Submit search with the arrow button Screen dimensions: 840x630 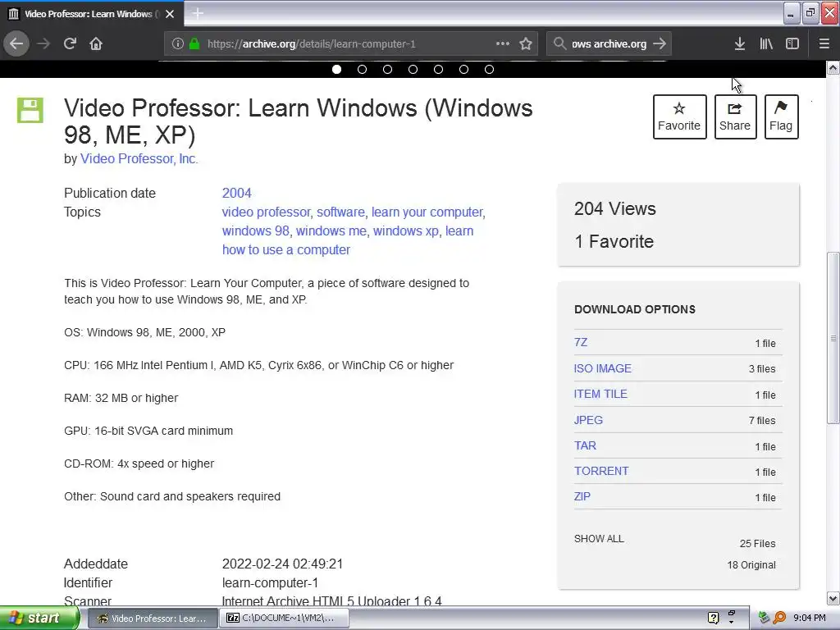[x=660, y=43]
